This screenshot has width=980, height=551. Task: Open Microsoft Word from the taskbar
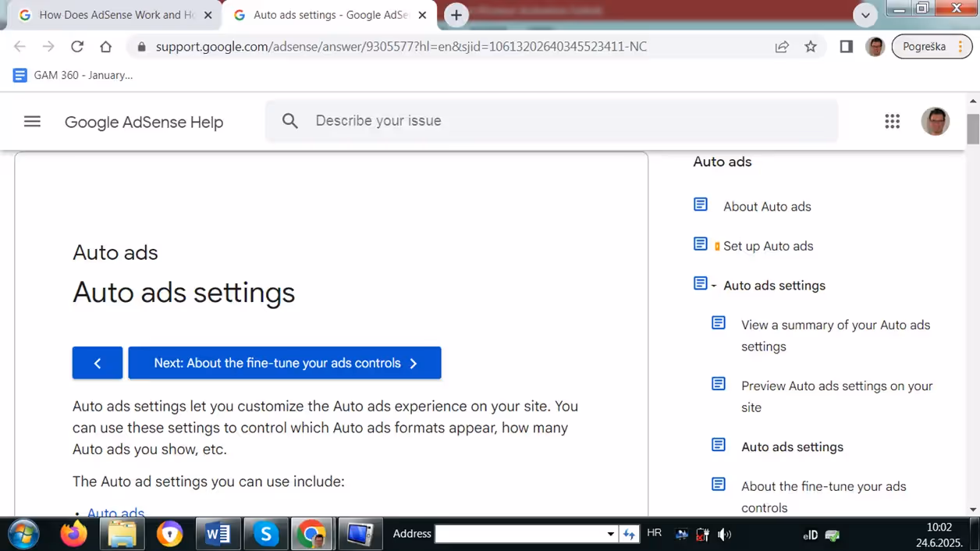coord(218,534)
